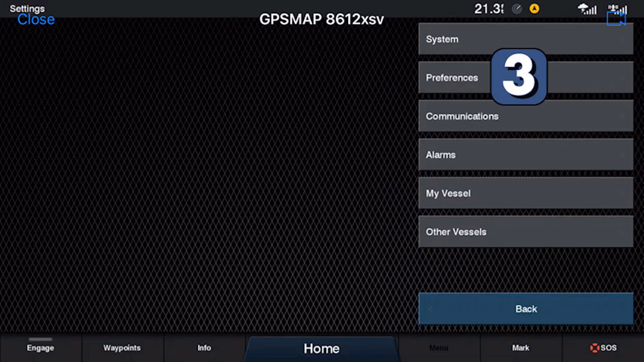Image resolution: width=644 pixels, height=362 pixels.
Task: Open the System settings menu
Action: coord(526,39)
